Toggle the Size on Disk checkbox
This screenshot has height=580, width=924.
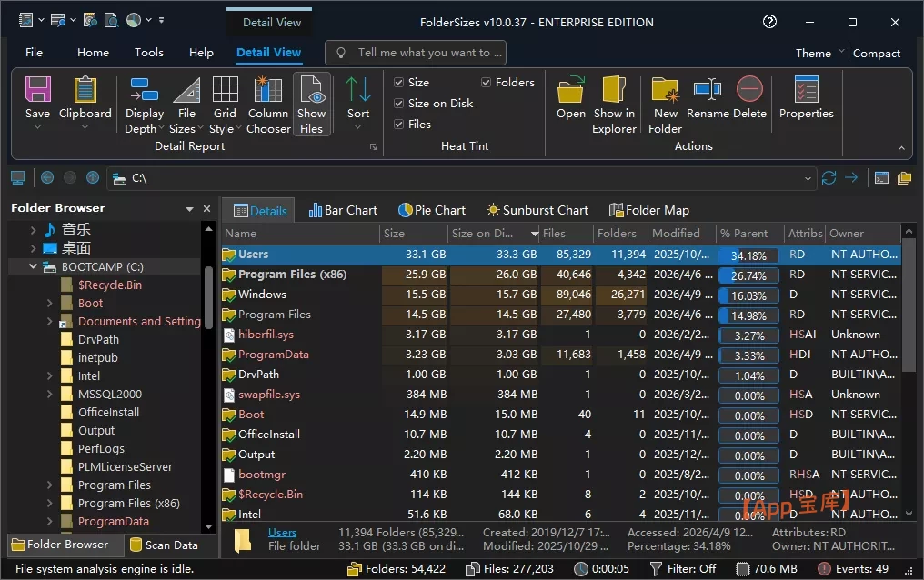399,104
